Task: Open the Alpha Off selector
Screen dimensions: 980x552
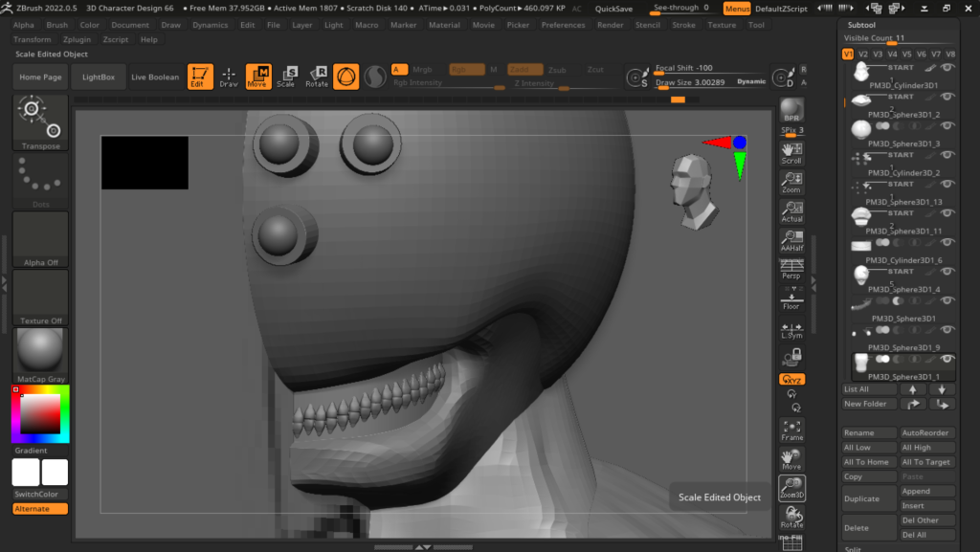Action: [40, 239]
